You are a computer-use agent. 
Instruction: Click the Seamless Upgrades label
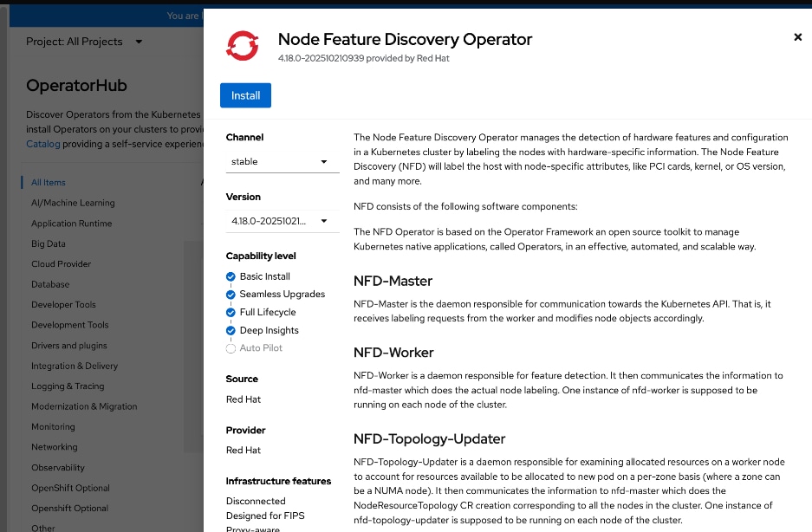[283, 295]
